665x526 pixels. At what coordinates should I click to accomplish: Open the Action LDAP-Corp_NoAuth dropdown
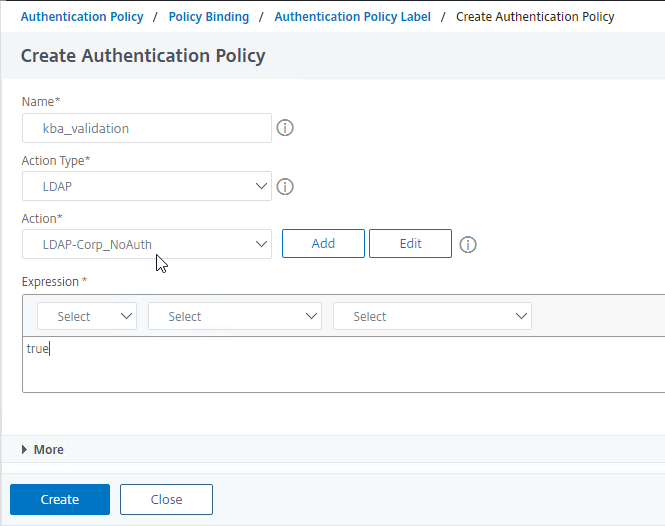tap(147, 244)
